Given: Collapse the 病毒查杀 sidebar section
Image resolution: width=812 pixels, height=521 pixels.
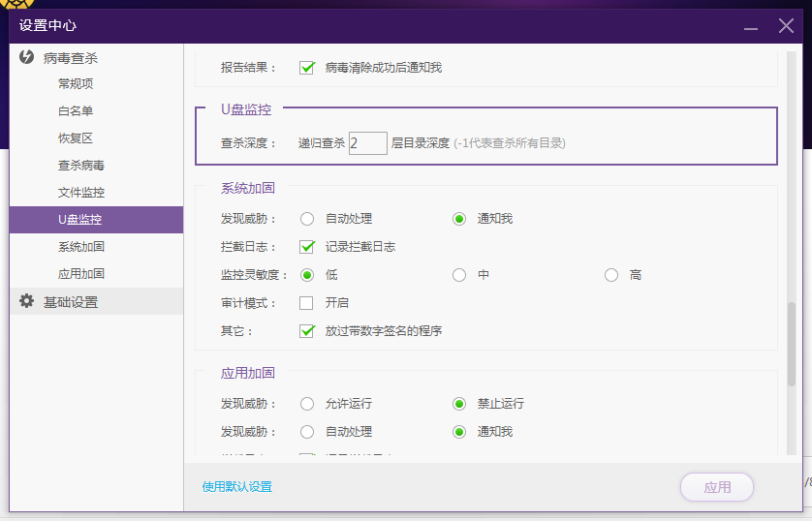Looking at the screenshot, I should point(70,58).
